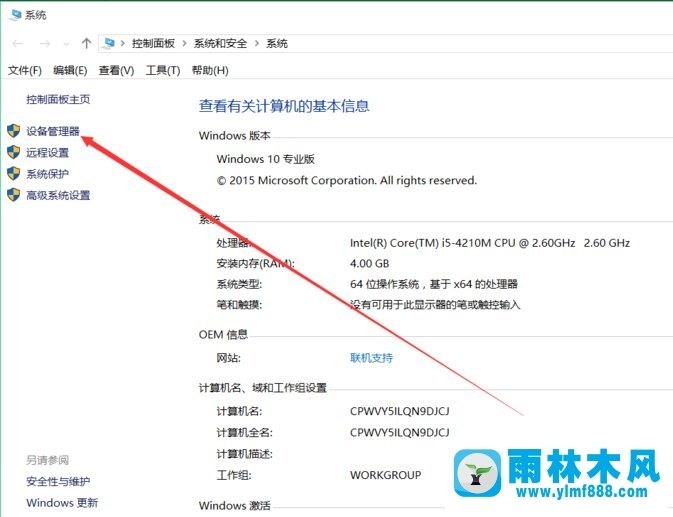This screenshot has height=517, width=673.
Task: Click the OEM 信息 section header
Action: click(x=223, y=335)
